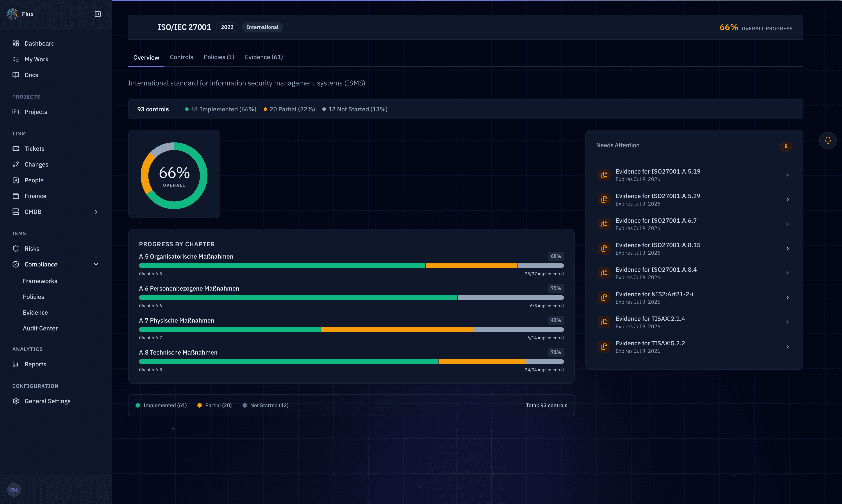Screen dimensions: 842x504
Task: Click the Changes branch icon
Action: (16, 164)
